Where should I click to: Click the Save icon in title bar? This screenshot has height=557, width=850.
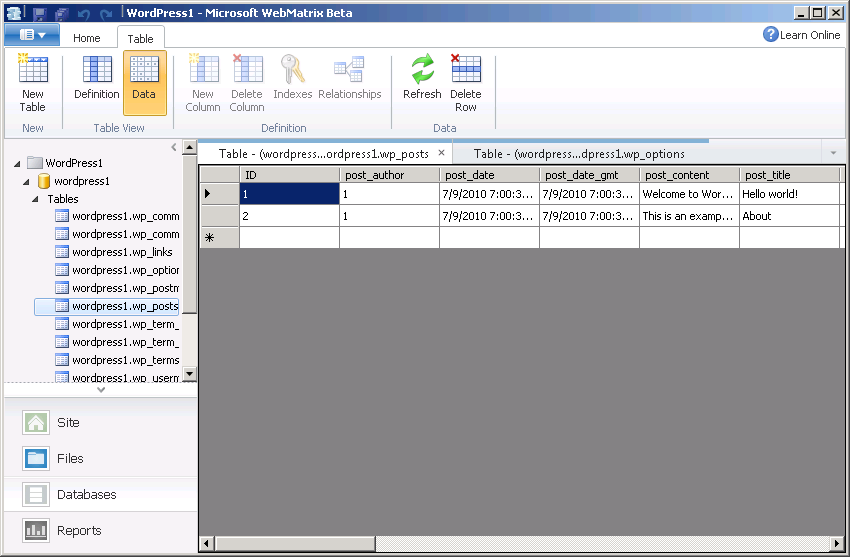[x=39, y=13]
